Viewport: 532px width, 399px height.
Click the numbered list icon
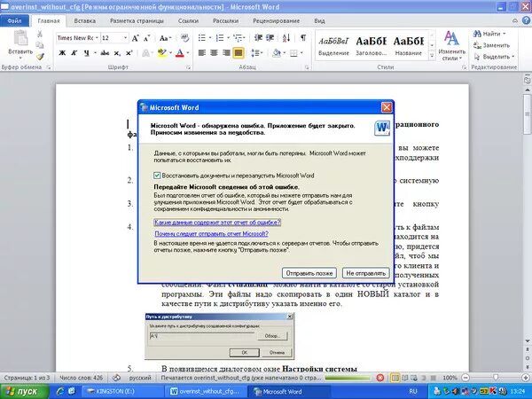tap(220, 38)
